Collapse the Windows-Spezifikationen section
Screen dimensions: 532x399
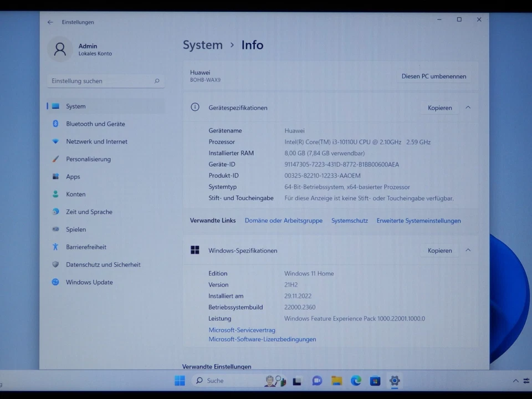click(x=468, y=250)
